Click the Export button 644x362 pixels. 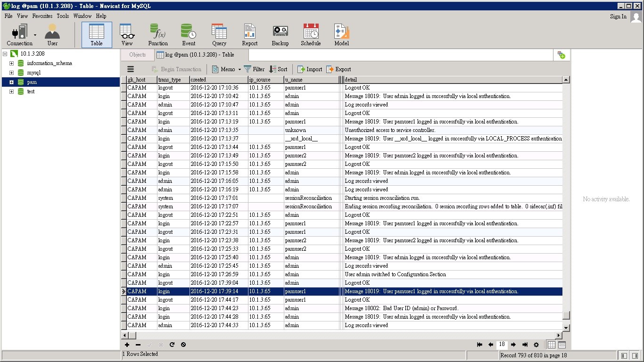339,69
